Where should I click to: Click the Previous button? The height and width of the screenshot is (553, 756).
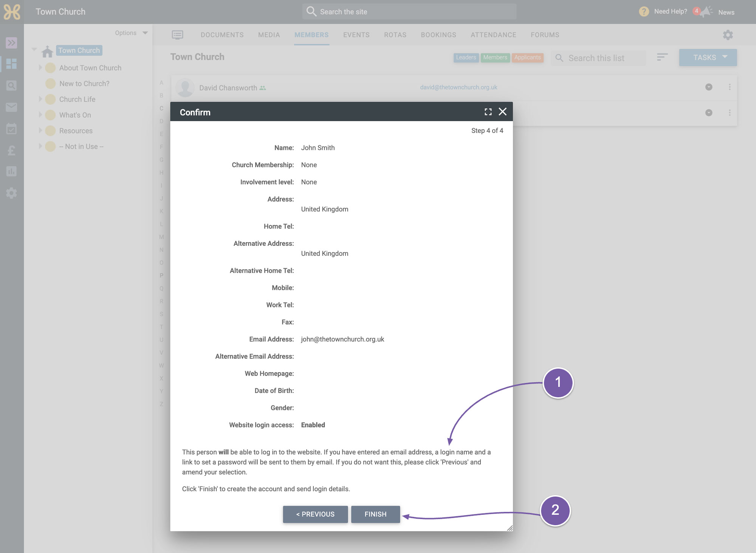click(315, 514)
